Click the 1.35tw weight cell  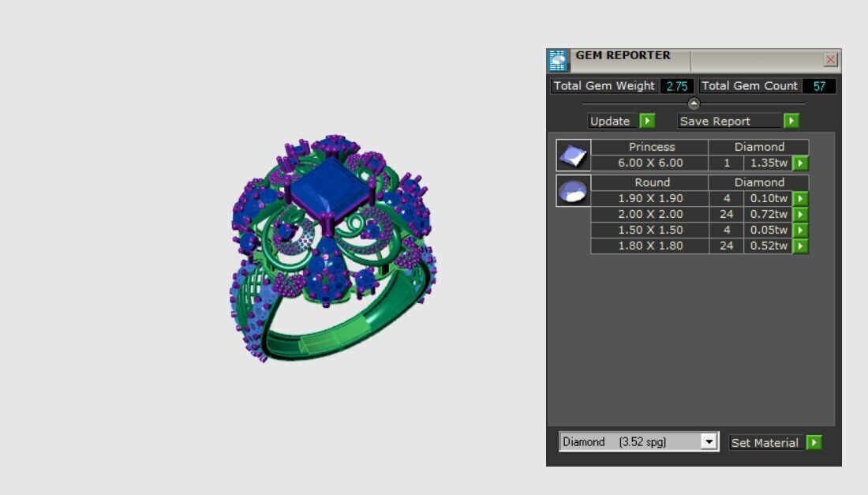[x=769, y=163]
